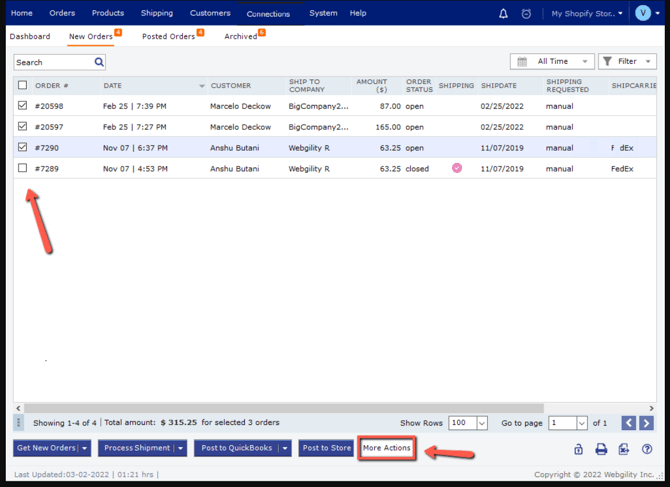Click the export file icon
This screenshot has height=487, width=670.
tap(623, 449)
